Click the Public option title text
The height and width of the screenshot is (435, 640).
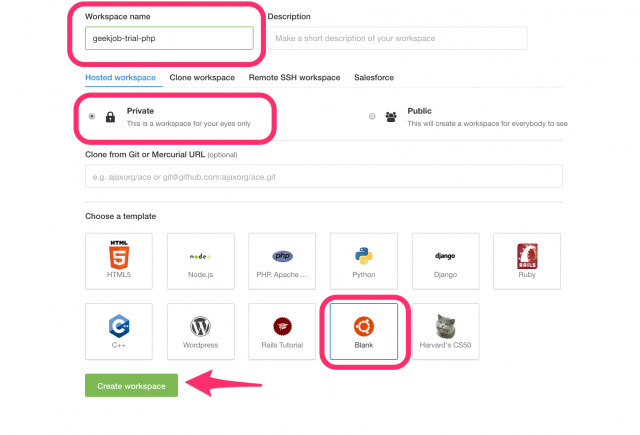pos(419,111)
